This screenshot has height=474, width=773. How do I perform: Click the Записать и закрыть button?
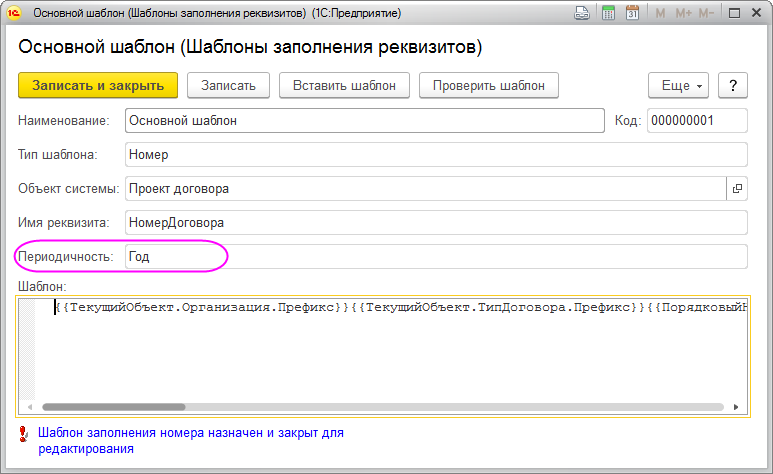click(98, 86)
